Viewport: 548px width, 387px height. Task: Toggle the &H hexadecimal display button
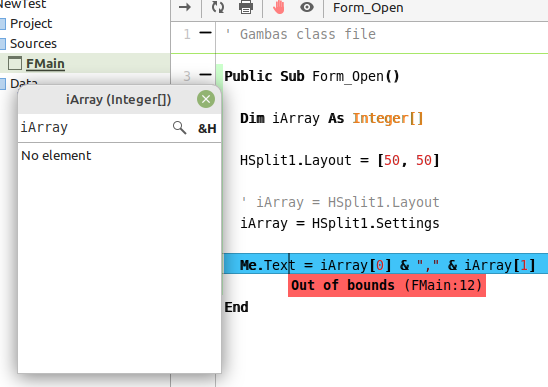(x=207, y=129)
